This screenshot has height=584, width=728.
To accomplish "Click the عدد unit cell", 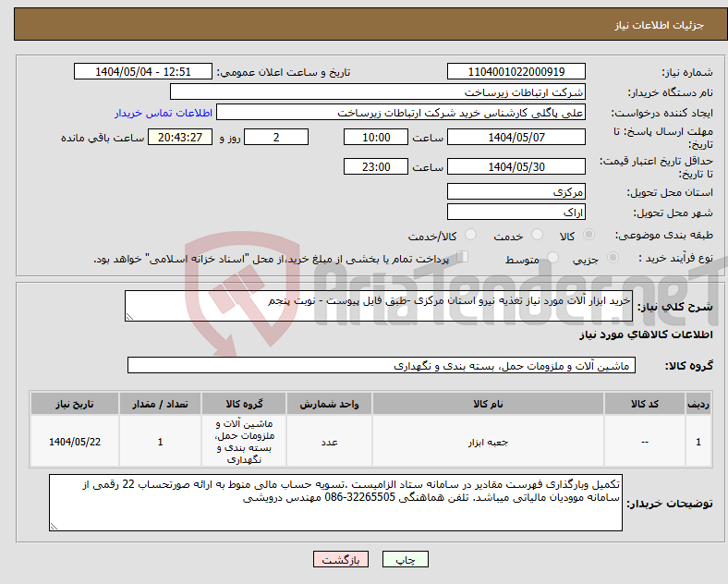I will (329, 442).
